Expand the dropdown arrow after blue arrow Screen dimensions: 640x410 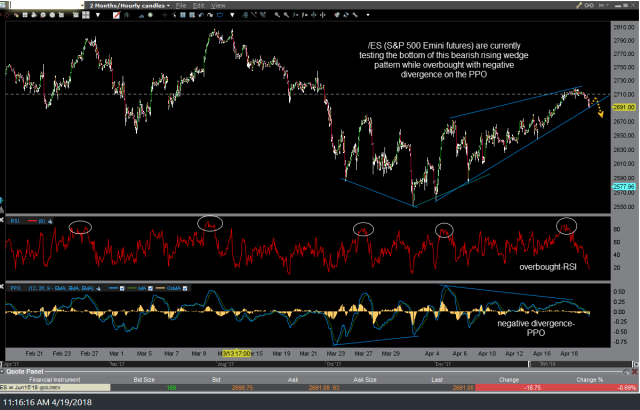point(232,15)
